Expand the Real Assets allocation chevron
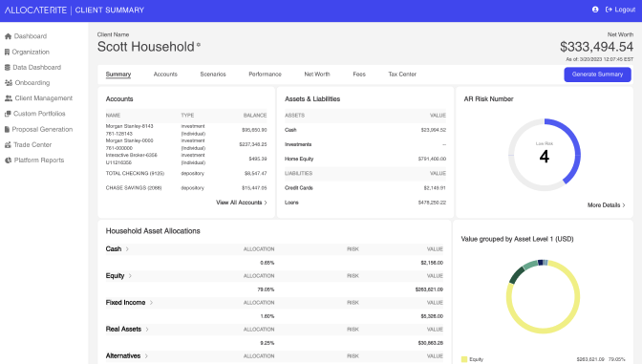Image resolution: width=642 pixels, height=364 pixels. (x=147, y=330)
